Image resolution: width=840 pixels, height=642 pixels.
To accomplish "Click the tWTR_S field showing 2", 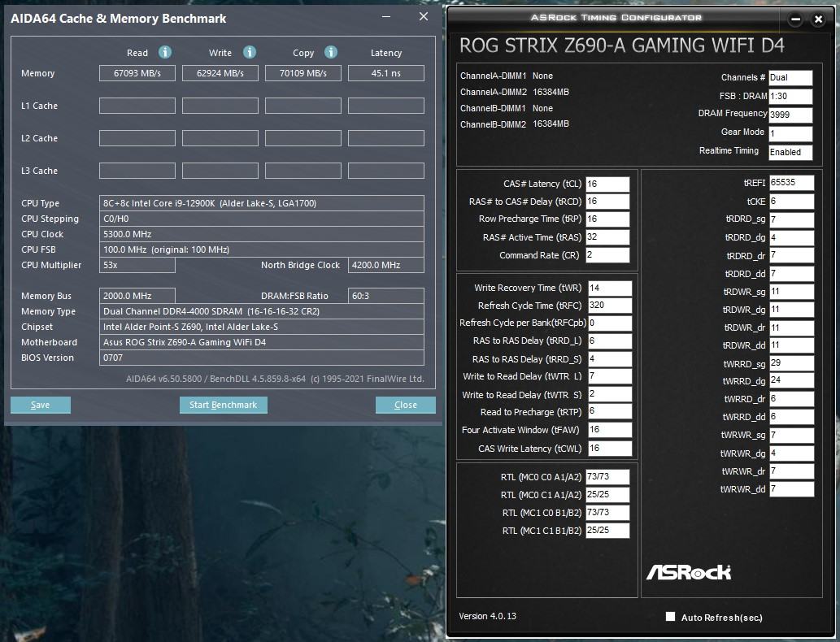I will coord(610,394).
